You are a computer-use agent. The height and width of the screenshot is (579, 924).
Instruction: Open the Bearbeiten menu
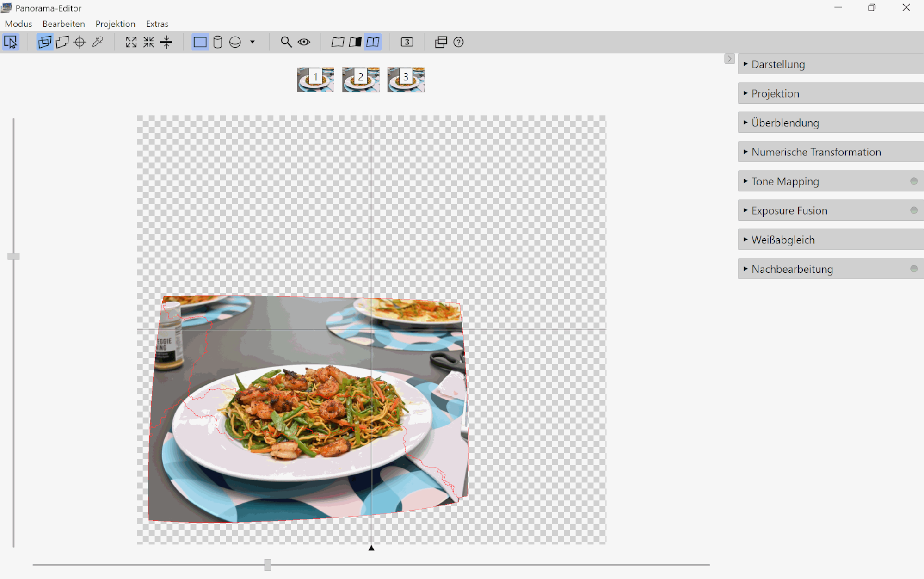[x=63, y=24]
